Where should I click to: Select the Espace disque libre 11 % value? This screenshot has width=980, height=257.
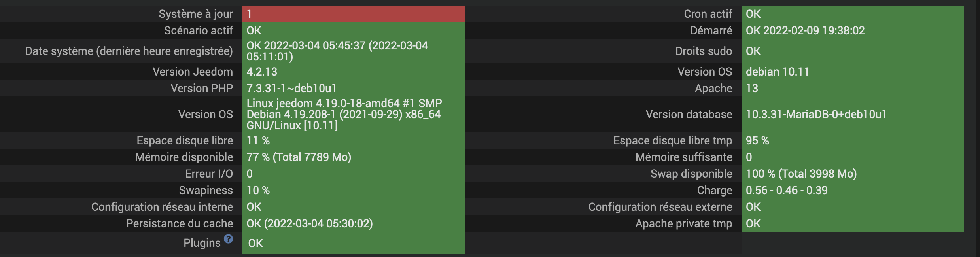[258, 140]
